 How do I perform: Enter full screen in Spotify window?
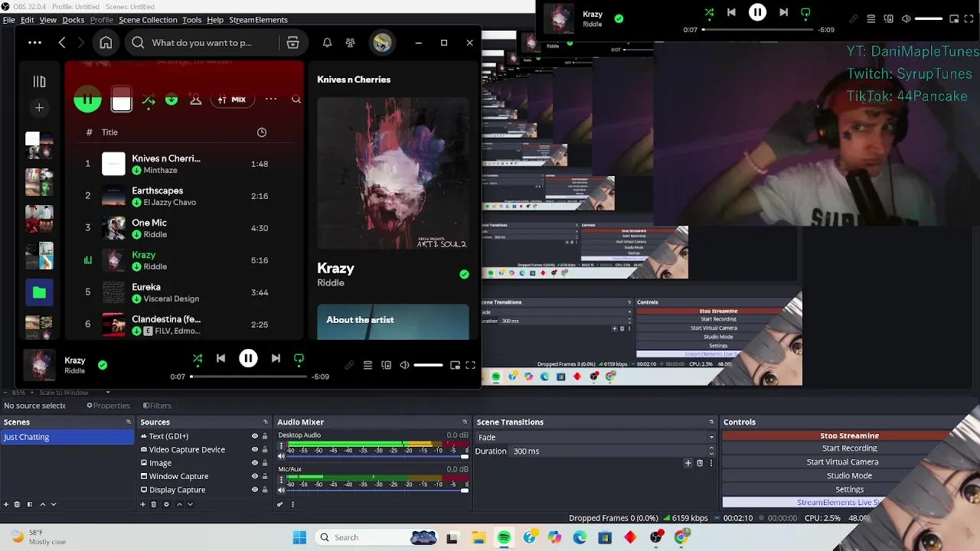pyautogui.click(x=470, y=365)
